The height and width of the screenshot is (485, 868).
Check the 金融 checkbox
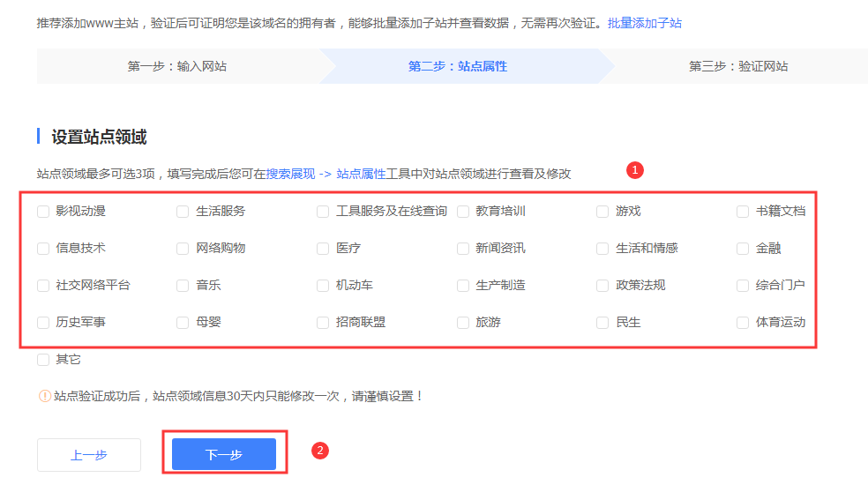tap(743, 249)
